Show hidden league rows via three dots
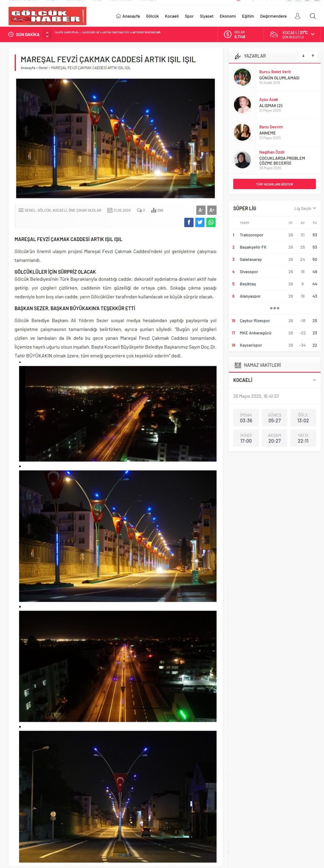Viewport: 324px width, 868px height. click(x=274, y=308)
